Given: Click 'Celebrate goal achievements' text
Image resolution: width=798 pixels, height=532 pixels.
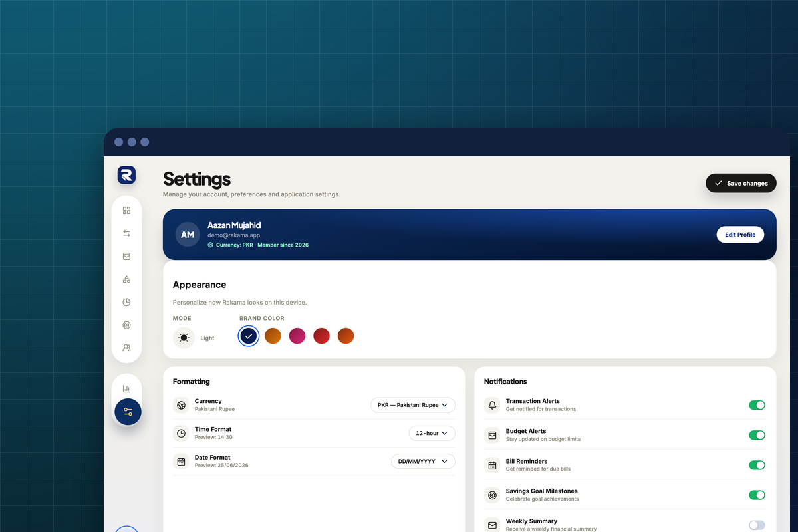Looking at the screenshot, I should (x=542, y=499).
